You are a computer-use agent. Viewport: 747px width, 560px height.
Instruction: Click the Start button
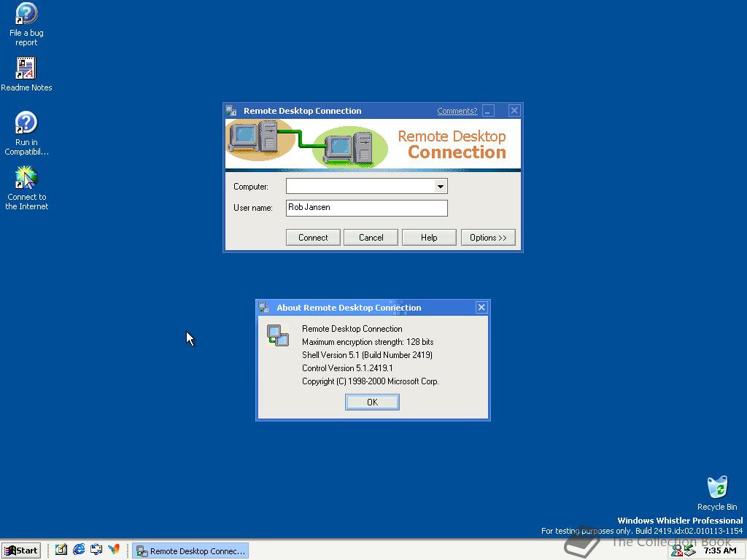click(21, 551)
